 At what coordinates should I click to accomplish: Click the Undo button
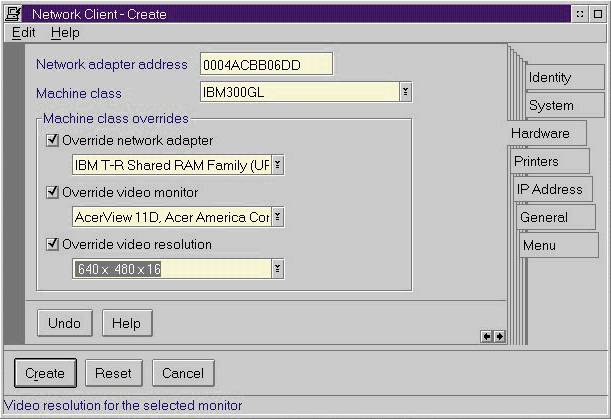(x=65, y=323)
